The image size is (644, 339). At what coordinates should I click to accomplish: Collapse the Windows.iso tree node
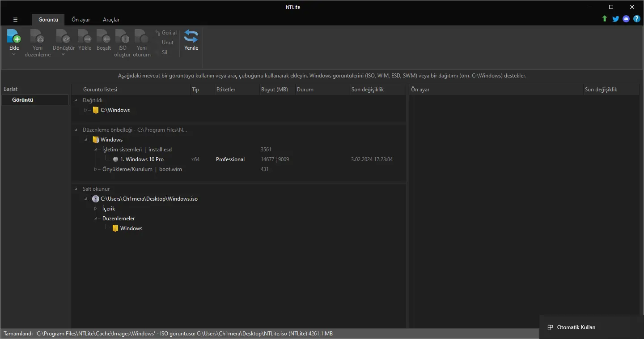pos(86,199)
